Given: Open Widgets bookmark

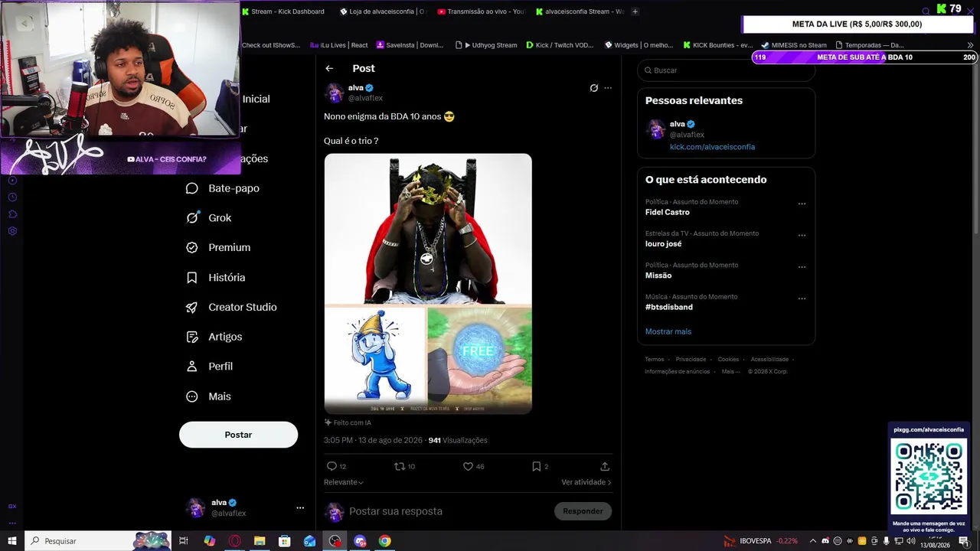Looking at the screenshot, I should pyautogui.click(x=639, y=45).
